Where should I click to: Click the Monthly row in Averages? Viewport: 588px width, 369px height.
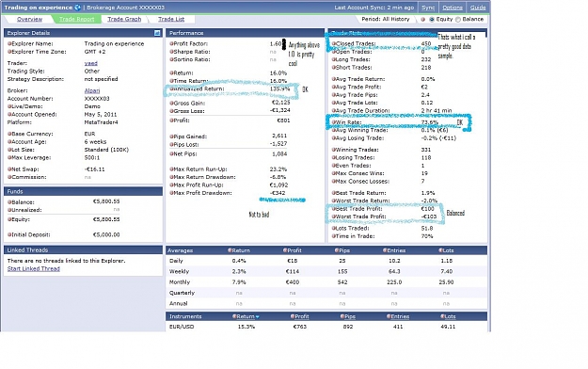click(326, 281)
